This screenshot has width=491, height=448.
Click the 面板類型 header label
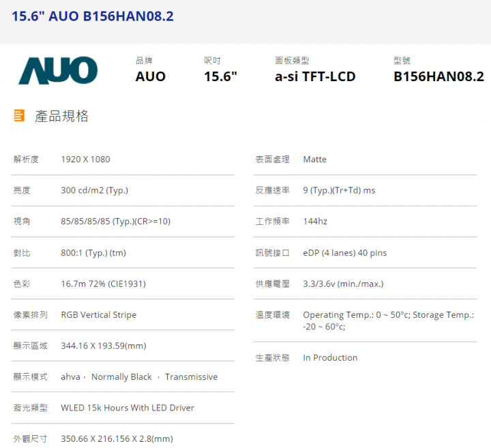pos(292,61)
